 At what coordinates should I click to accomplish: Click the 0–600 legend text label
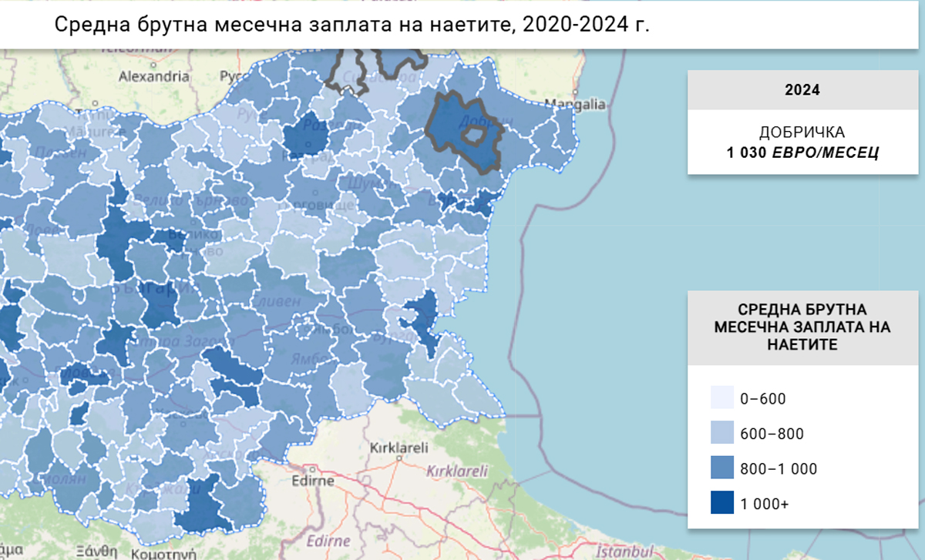tap(762, 398)
